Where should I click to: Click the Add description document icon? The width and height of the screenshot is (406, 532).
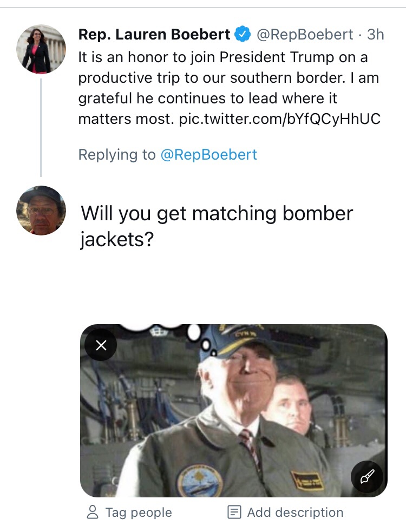[x=234, y=512]
